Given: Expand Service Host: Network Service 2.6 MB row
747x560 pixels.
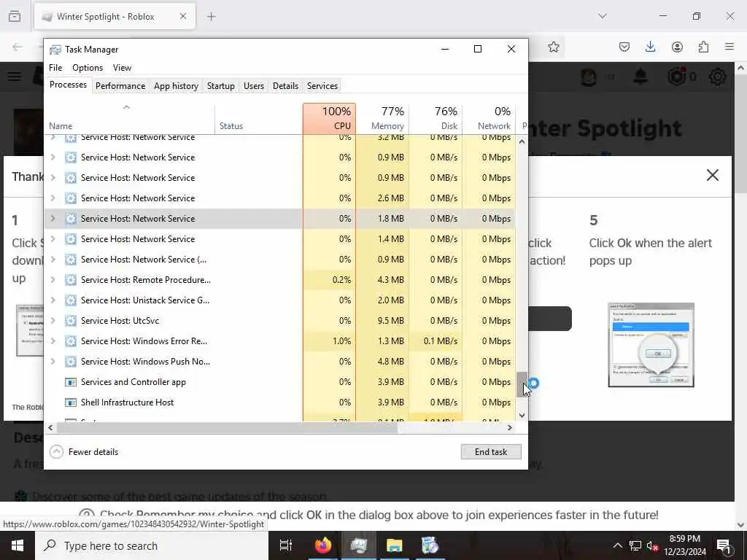Looking at the screenshot, I should 53,198.
